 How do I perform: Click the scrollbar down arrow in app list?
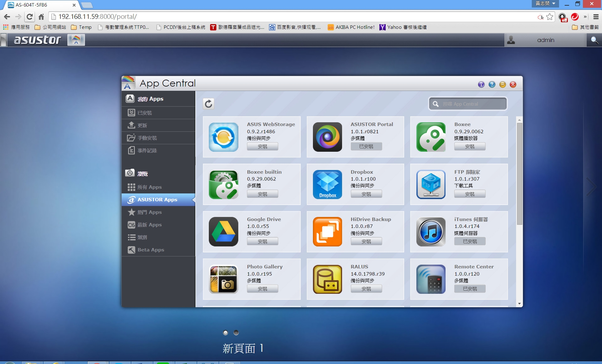click(520, 303)
